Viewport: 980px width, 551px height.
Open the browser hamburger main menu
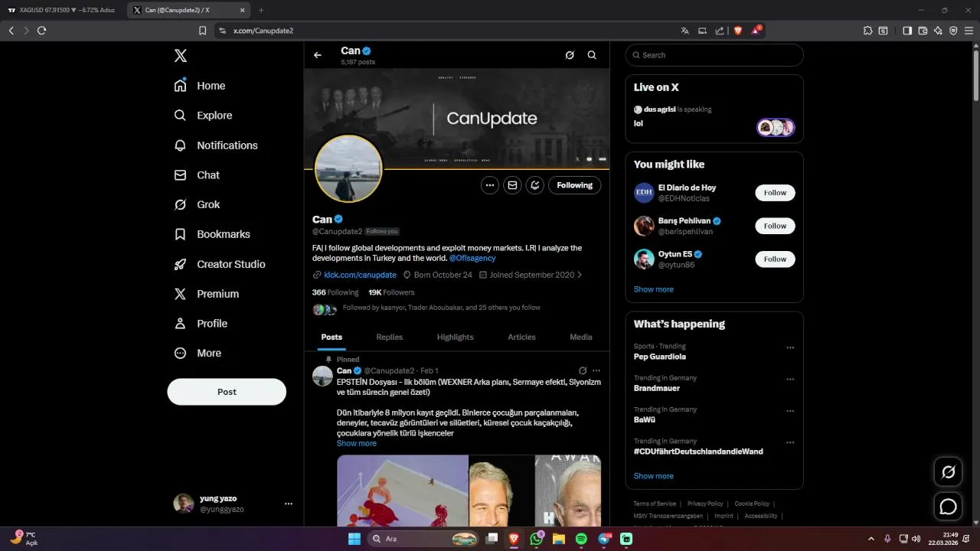tap(969, 31)
